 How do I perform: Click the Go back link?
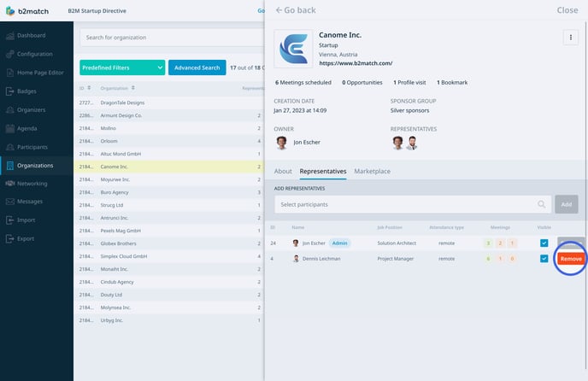tap(296, 10)
